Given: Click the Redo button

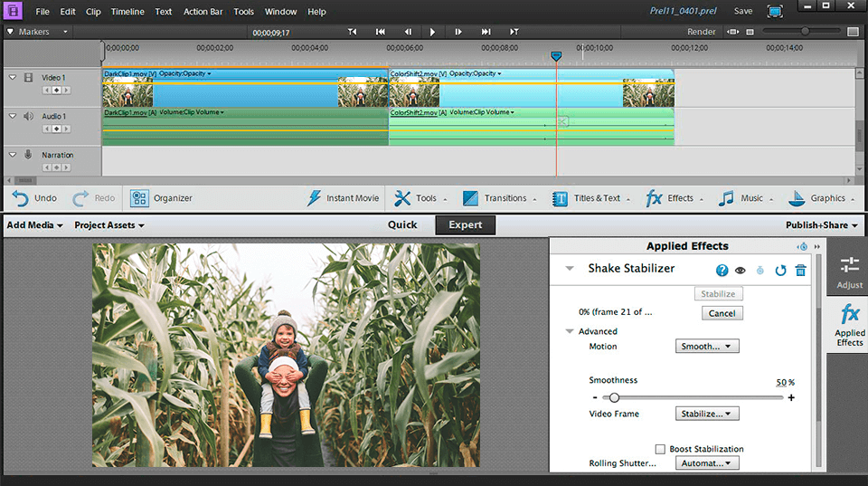Looking at the screenshot, I should [x=94, y=198].
